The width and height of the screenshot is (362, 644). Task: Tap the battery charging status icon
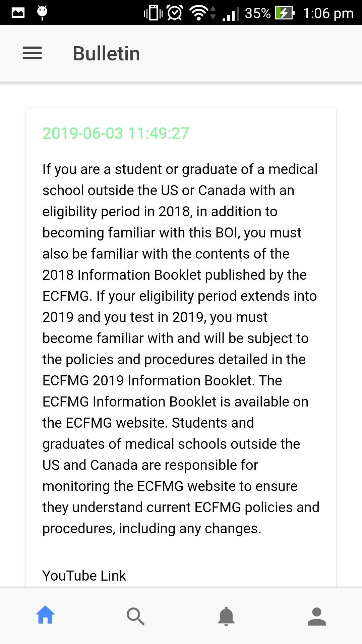click(x=285, y=13)
